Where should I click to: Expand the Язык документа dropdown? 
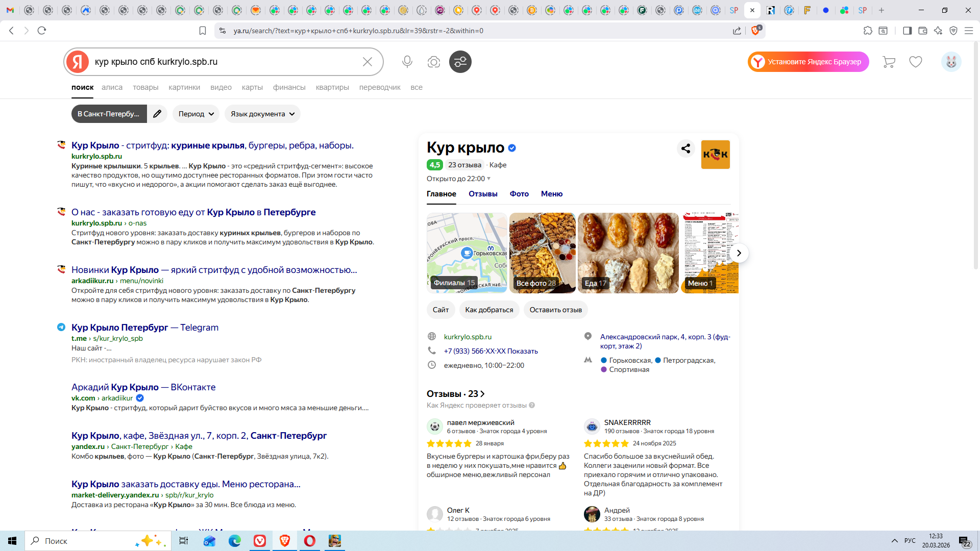click(262, 114)
